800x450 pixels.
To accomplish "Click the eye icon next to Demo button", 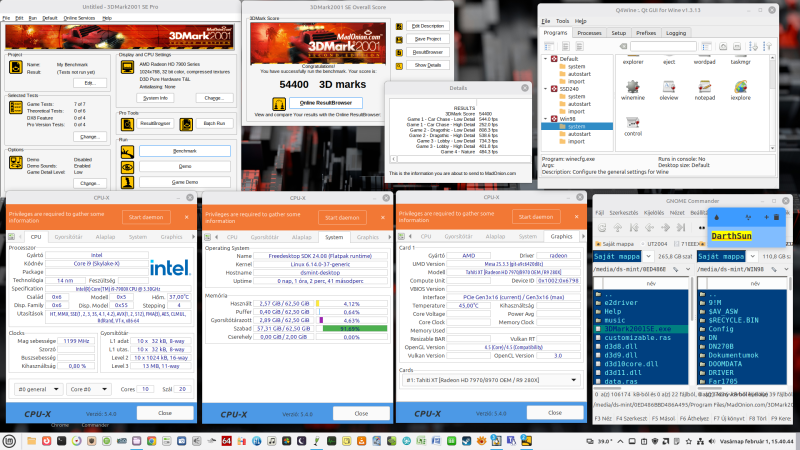I will (x=127, y=167).
